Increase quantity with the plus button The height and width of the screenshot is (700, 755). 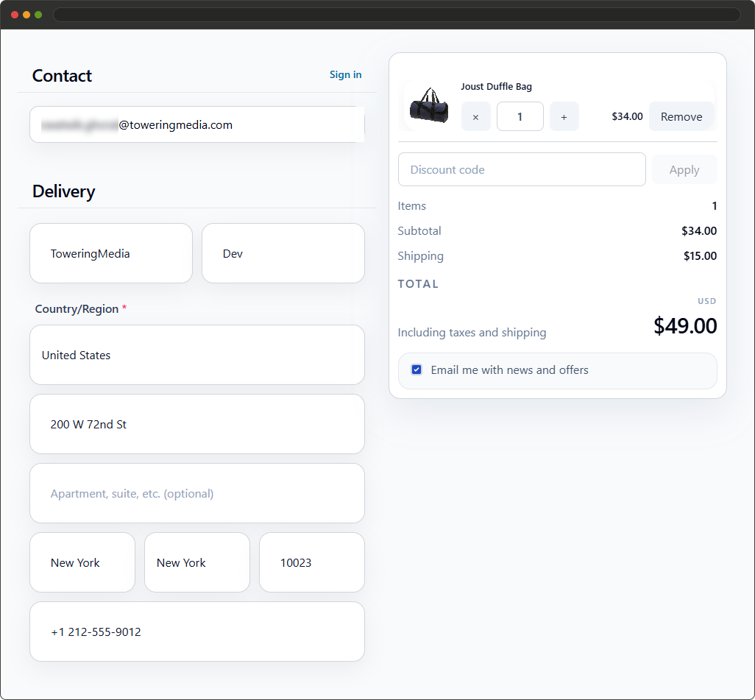pyautogui.click(x=564, y=116)
